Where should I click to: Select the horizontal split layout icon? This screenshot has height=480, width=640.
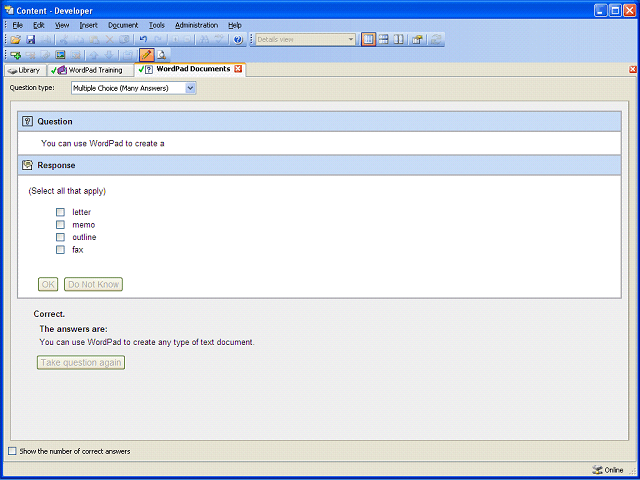click(383, 40)
